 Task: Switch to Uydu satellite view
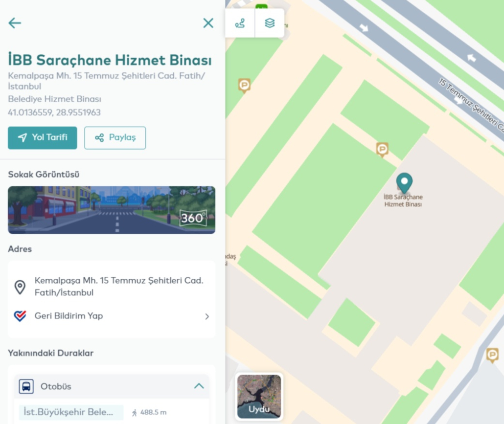[259, 397]
